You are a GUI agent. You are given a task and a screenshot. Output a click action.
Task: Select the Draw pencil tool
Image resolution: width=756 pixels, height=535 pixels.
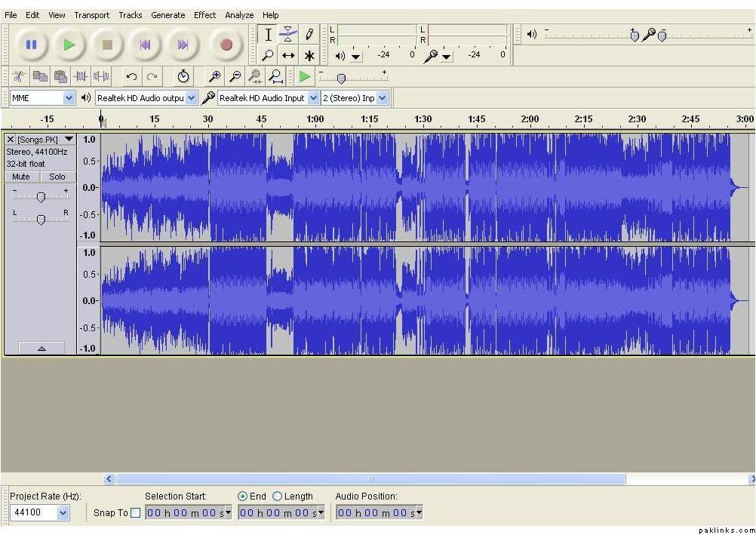(309, 34)
